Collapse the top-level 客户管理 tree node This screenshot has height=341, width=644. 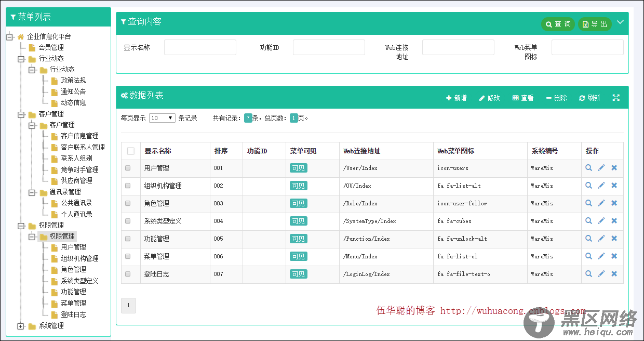pos(21,114)
